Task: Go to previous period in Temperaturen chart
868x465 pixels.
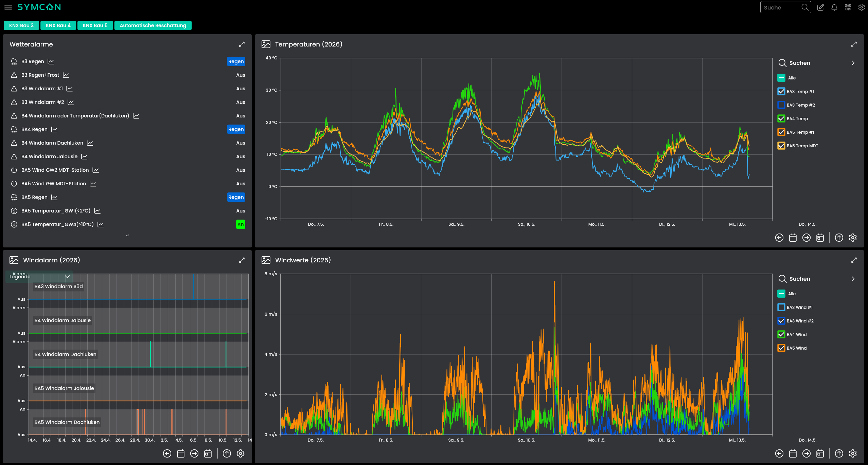Action: pyautogui.click(x=779, y=238)
